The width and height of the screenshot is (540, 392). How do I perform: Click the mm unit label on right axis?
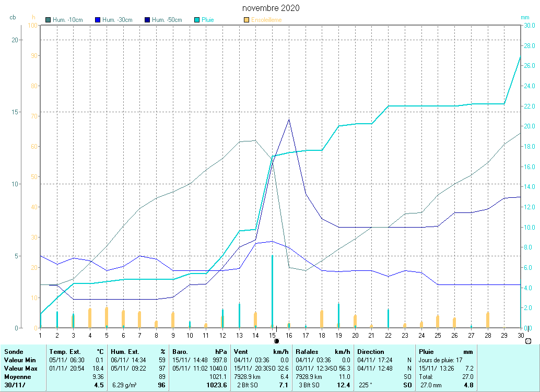(x=525, y=17)
